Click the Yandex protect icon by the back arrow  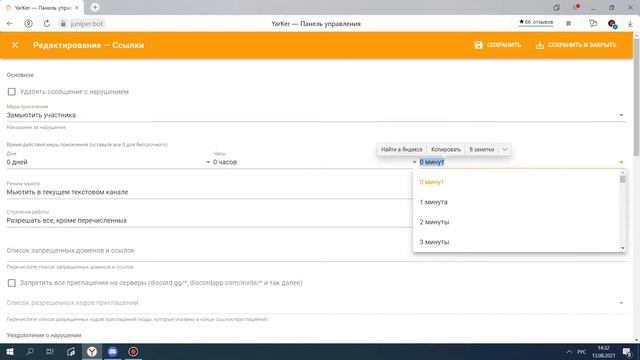[29, 24]
